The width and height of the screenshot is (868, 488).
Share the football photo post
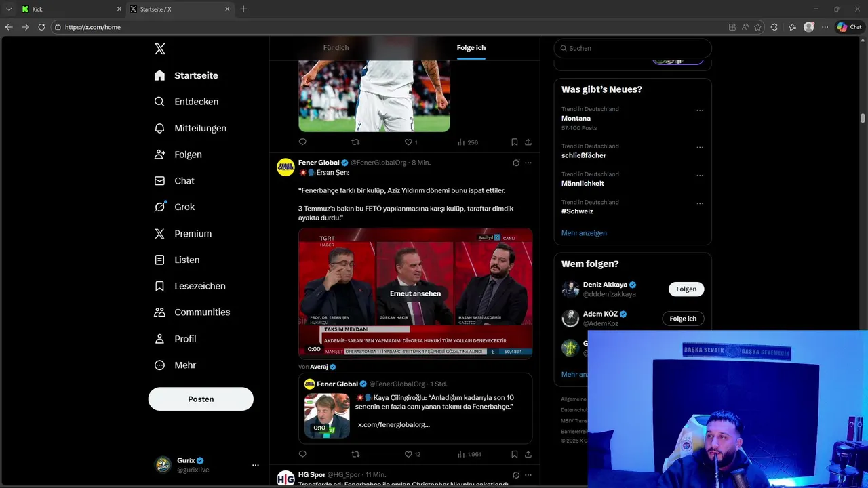(x=528, y=142)
